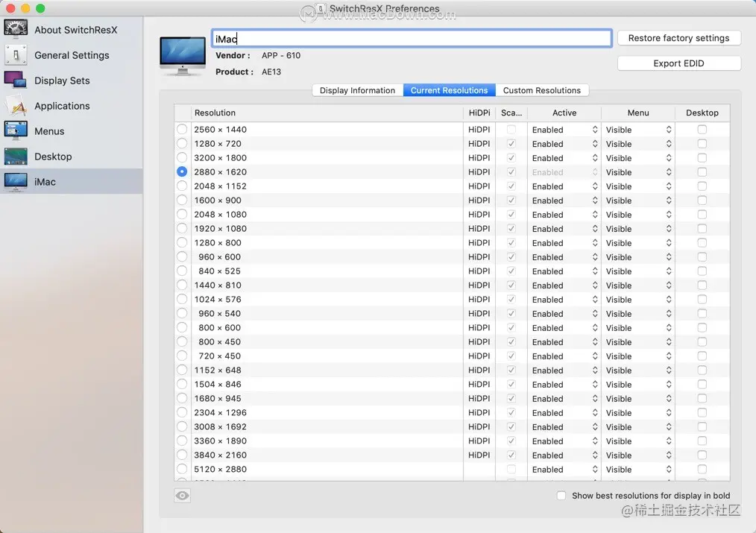This screenshot has height=533, width=756.
Task: Switch to the Display Information tab
Action: coord(357,90)
